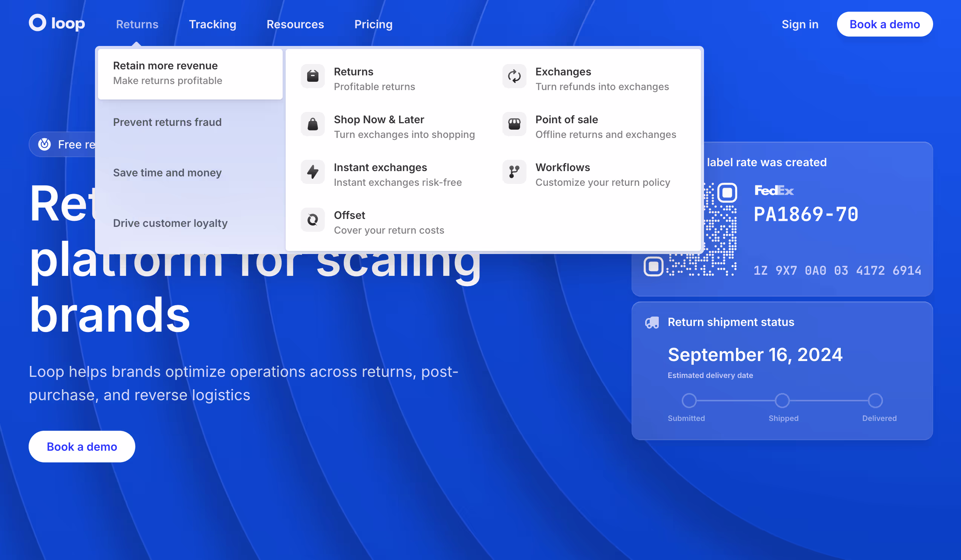This screenshot has width=961, height=560.
Task: Click the label rate was created text
Action: (767, 162)
